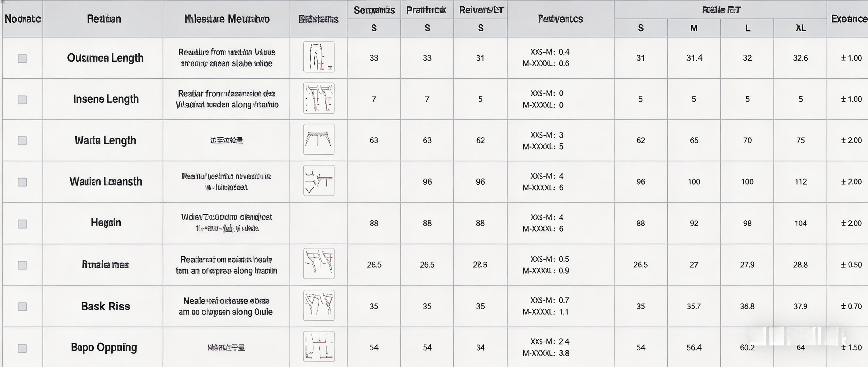Screen dimensions: 868x367
Task: Click the Warta Length waistband diagram icon
Action: [x=319, y=139]
